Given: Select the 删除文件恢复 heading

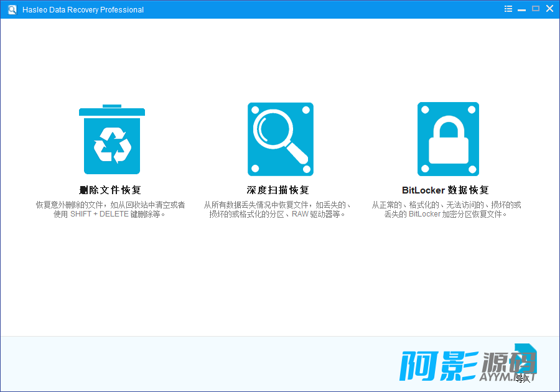Looking at the screenshot, I should pyautogui.click(x=110, y=190).
